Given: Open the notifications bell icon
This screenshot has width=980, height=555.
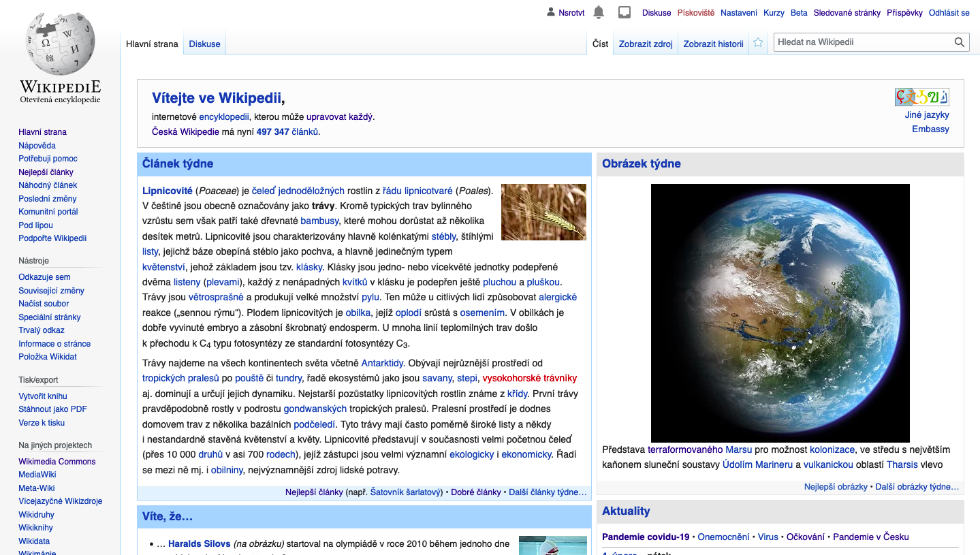Looking at the screenshot, I should click(599, 12).
